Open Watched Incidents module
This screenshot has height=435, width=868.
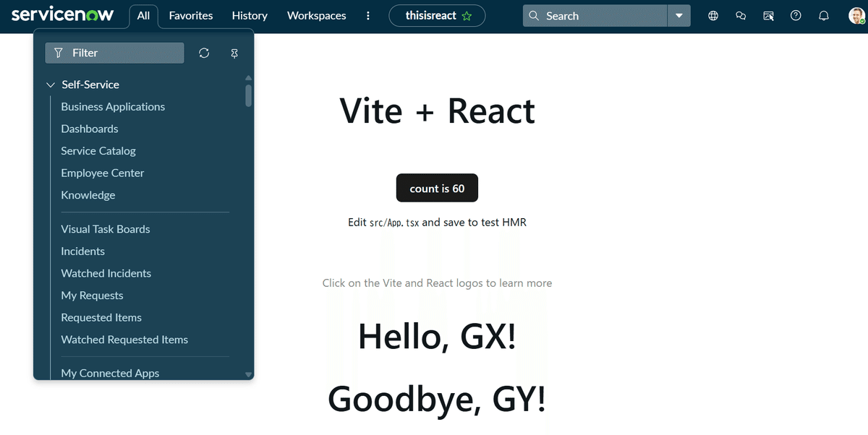(x=106, y=273)
